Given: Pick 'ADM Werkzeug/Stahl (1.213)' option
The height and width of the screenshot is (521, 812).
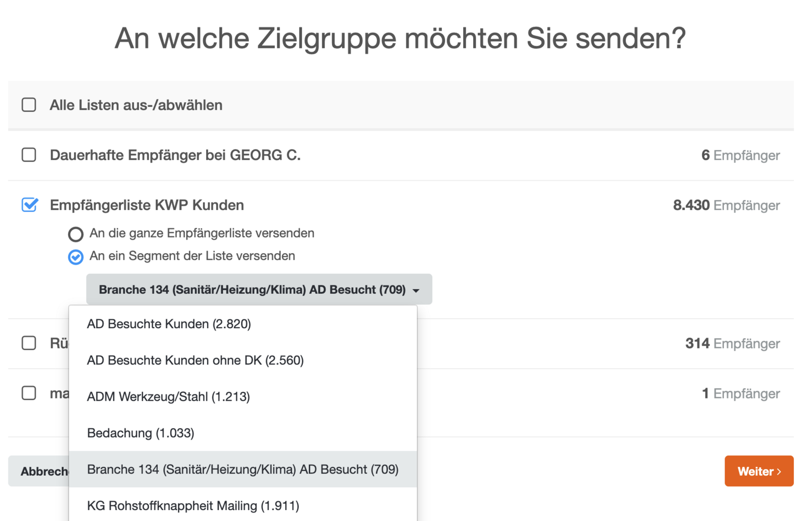Looking at the screenshot, I should tap(168, 397).
